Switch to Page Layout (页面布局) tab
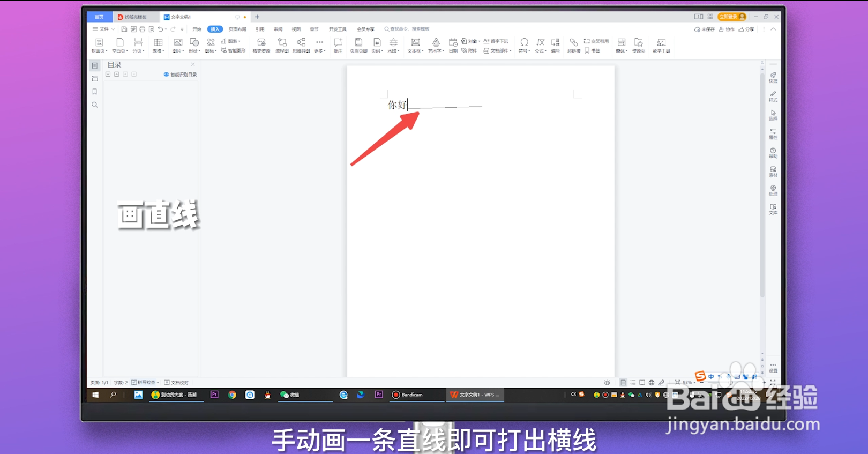This screenshot has width=868, height=454. [x=237, y=29]
